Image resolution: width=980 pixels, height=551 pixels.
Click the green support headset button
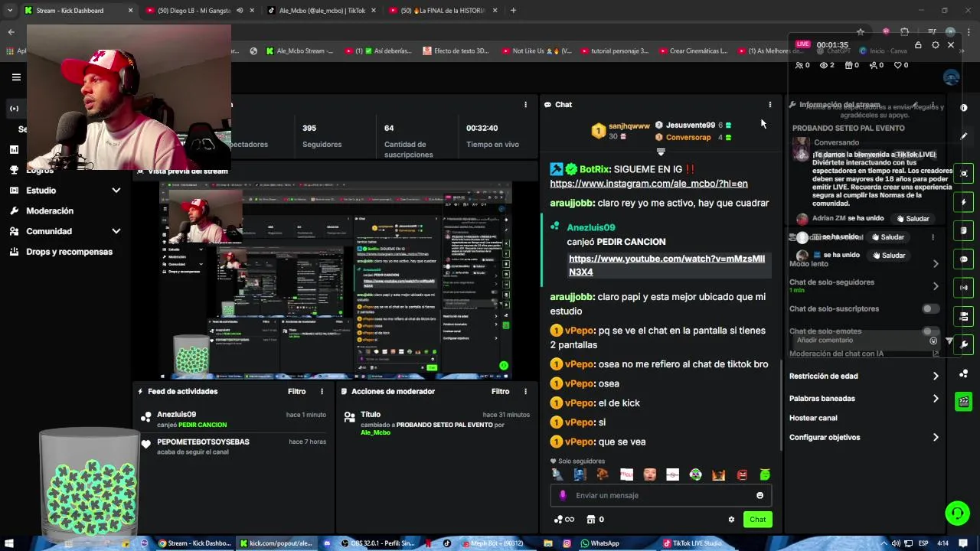tap(957, 513)
